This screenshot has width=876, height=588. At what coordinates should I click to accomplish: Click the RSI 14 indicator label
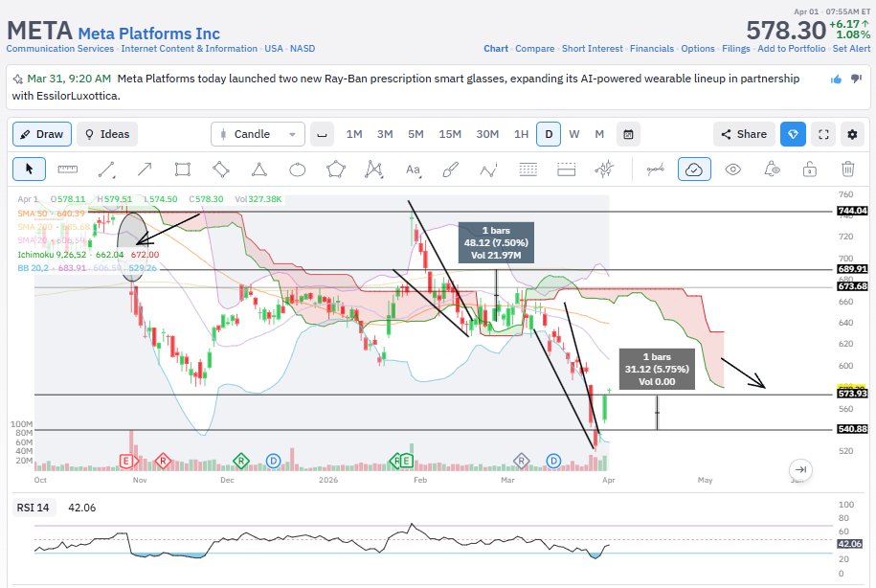coord(33,508)
